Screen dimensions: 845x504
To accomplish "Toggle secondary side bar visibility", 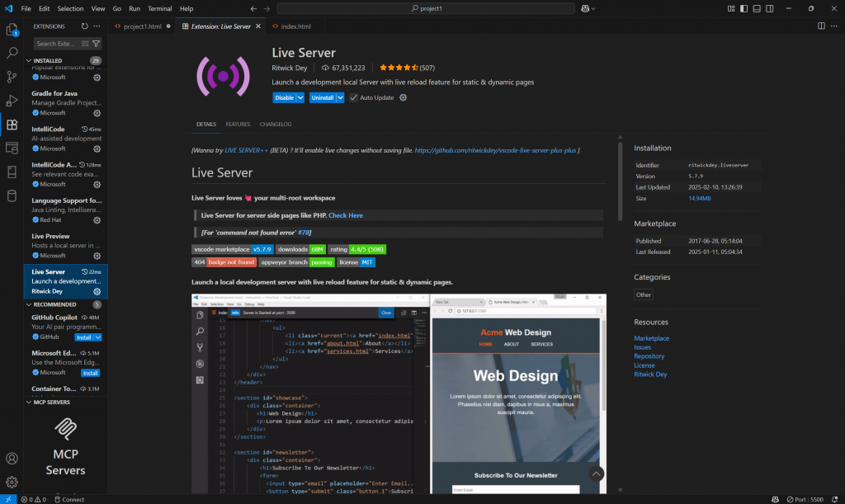I will (770, 8).
